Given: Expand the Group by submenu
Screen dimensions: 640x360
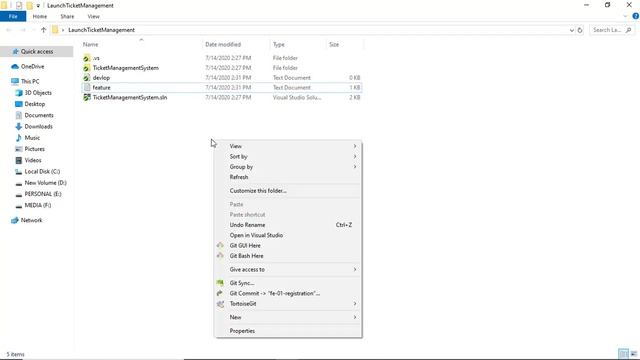Looking at the screenshot, I should click(x=355, y=167).
